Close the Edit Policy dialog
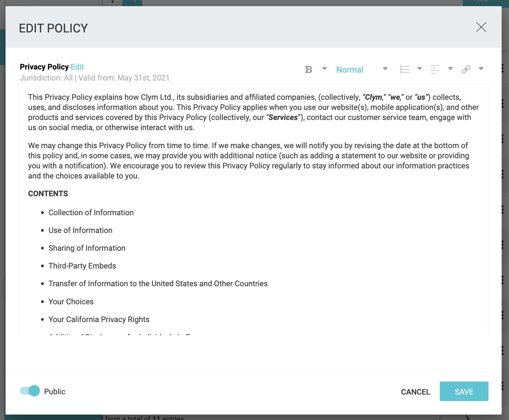The width and height of the screenshot is (509, 420). tap(481, 27)
